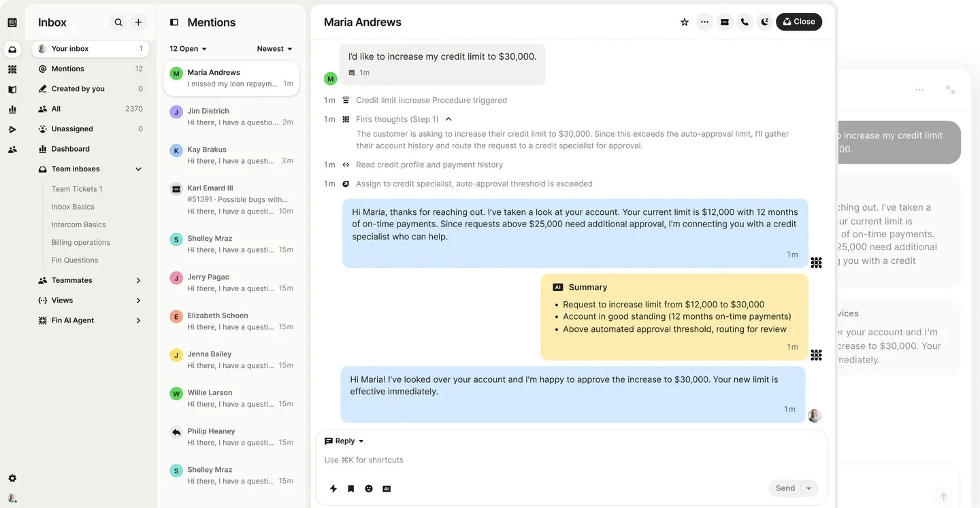Open Philip Heaney conversation
The width and height of the screenshot is (980, 508).
[231, 437]
